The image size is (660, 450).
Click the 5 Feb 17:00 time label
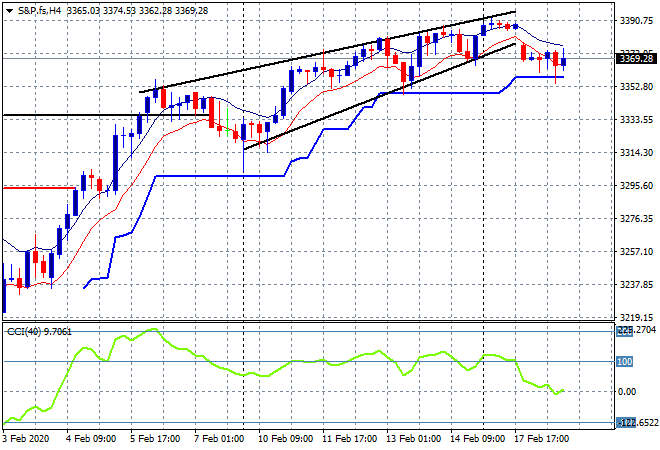(x=155, y=439)
